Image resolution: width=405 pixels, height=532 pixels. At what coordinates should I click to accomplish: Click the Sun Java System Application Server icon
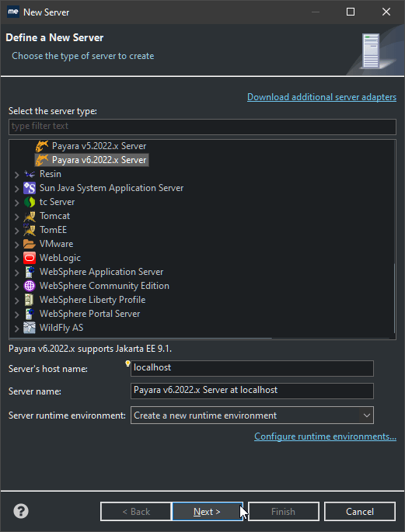tap(30, 188)
